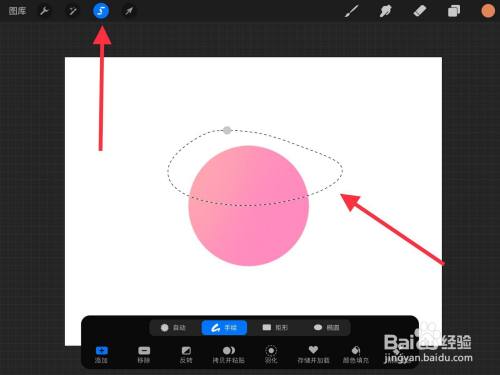The width and height of the screenshot is (500, 375).
Task: Open the Layers panel
Action: [454, 11]
